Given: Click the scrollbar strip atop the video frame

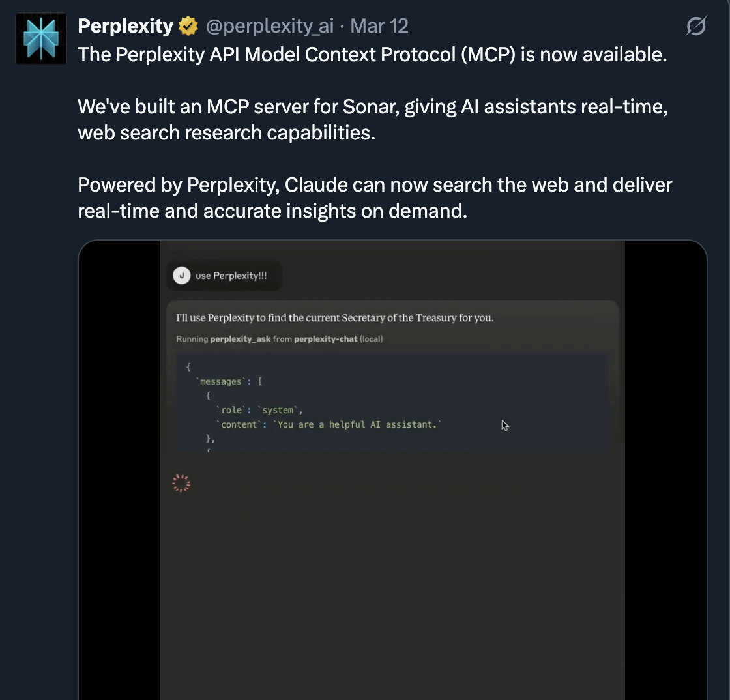Looking at the screenshot, I should click(392, 246).
